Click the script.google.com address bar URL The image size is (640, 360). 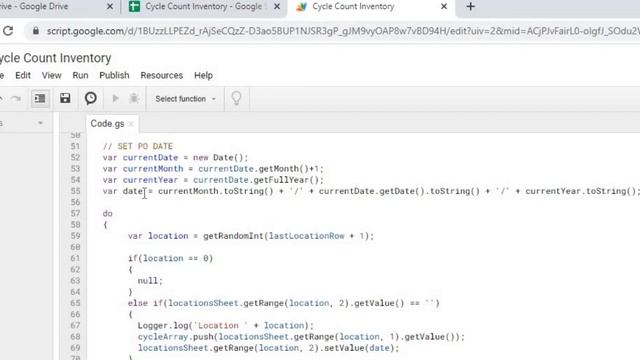coord(343,31)
